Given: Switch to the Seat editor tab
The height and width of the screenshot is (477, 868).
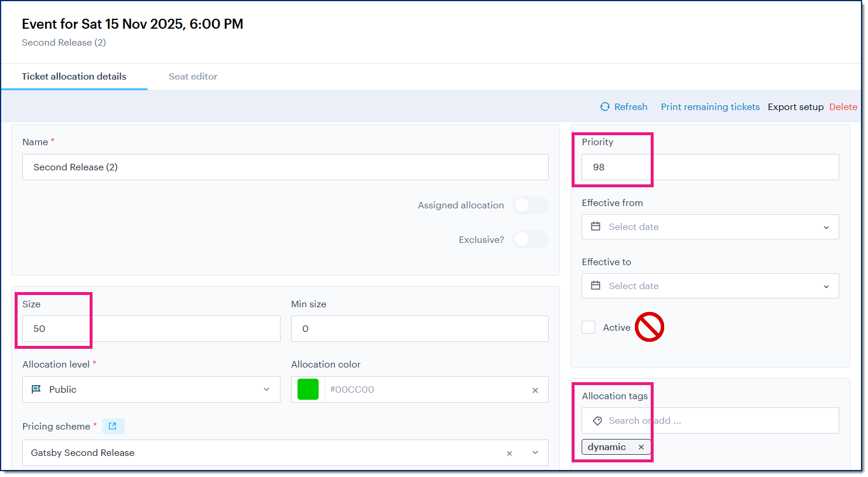Looking at the screenshot, I should pos(193,77).
